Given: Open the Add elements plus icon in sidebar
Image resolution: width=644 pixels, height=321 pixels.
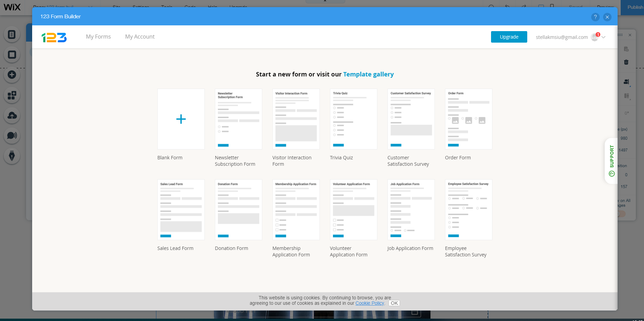Looking at the screenshot, I should coord(12,75).
